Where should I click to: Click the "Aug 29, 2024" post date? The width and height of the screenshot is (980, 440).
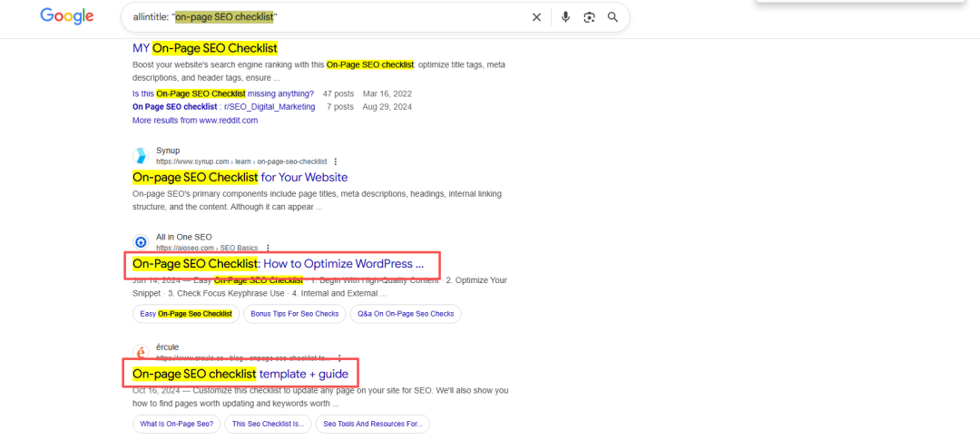tap(387, 107)
